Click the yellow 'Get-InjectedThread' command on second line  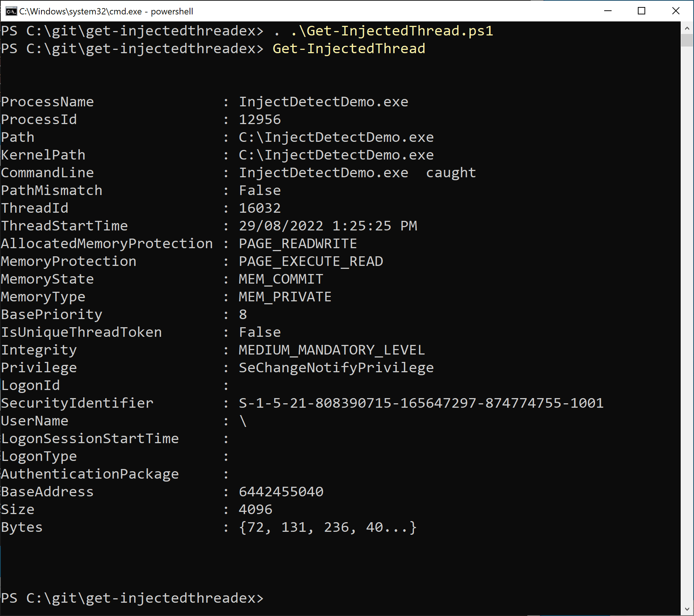[349, 48]
